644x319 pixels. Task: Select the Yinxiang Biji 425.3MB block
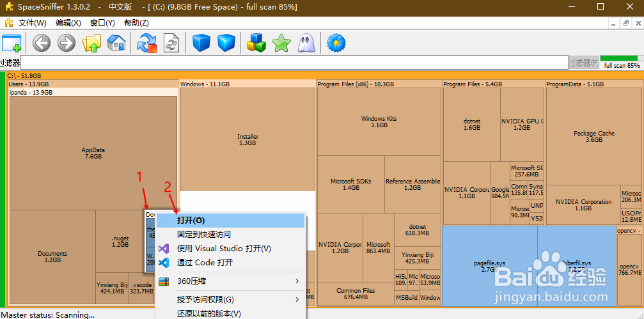click(x=417, y=258)
